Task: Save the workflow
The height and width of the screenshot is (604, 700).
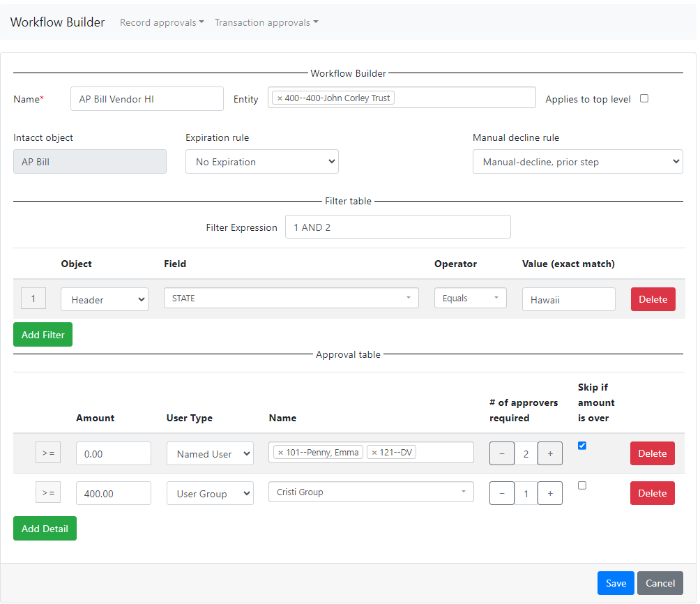Action: [616, 583]
